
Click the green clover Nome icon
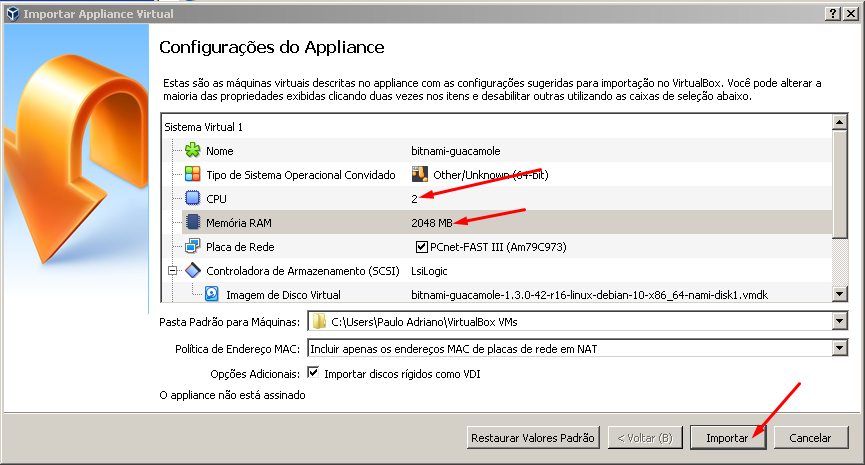coord(193,151)
